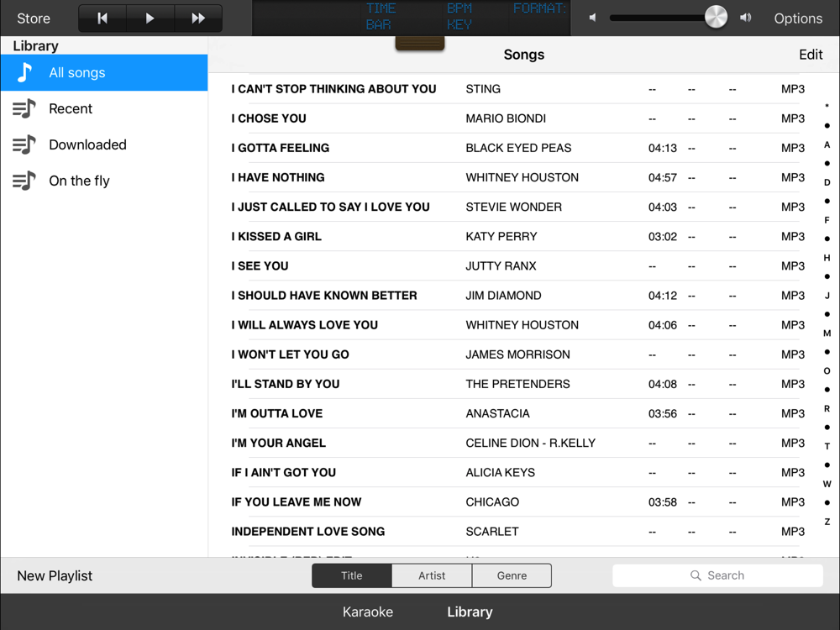Click the play button

tap(150, 18)
